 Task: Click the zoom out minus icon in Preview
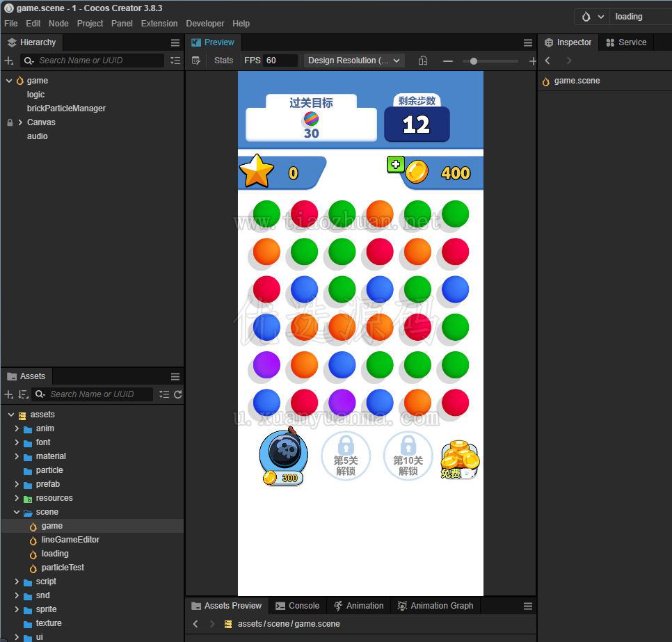(448, 61)
